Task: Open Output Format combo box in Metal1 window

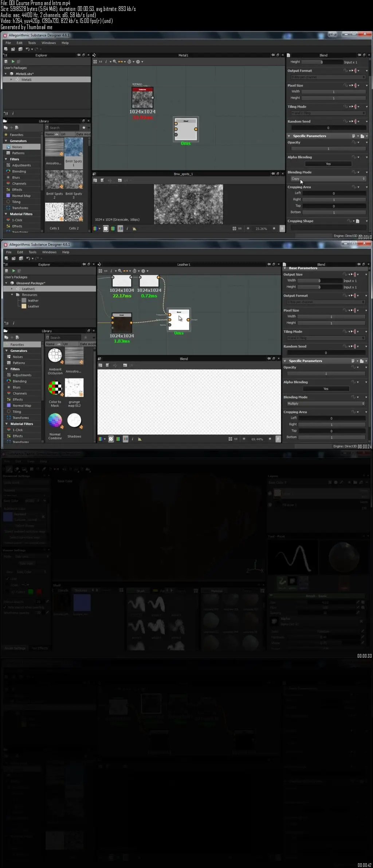Action: click(328, 77)
